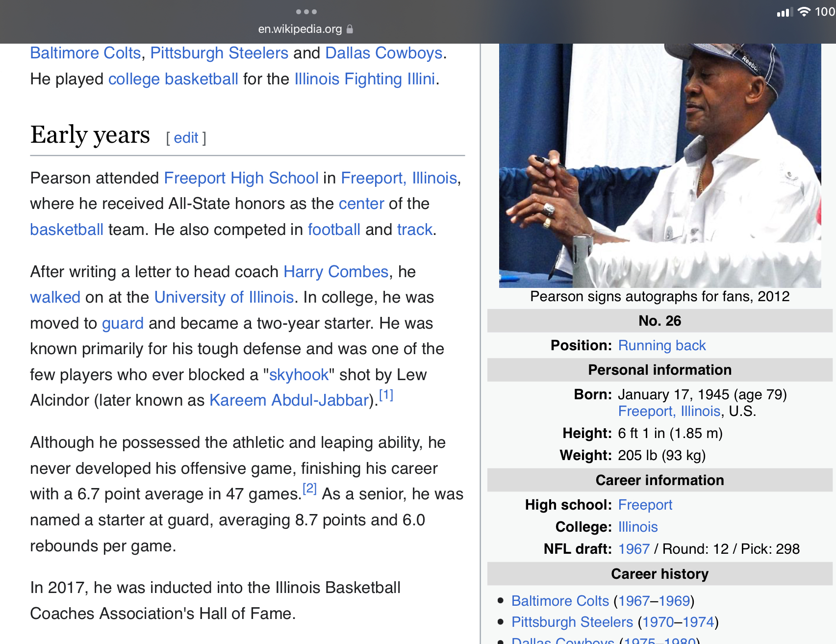
Task: Open Pittsburgh Steelers in career history
Action: coord(572,622)
